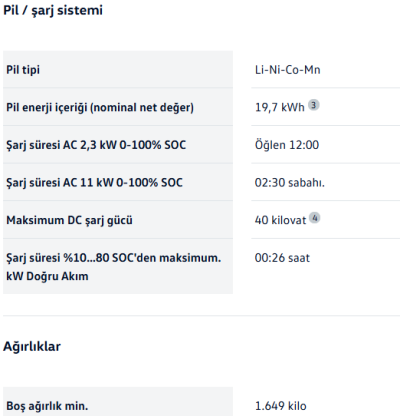Click the Boş ağırlık min. label
400x416 pixels.
pos(47,406)
